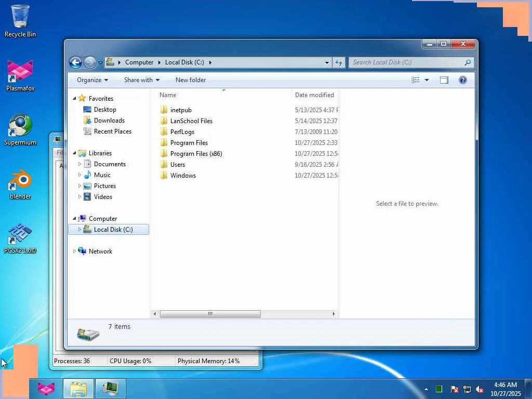
Task: Open the Windows Explorer taskbar button
Action: 78,389
